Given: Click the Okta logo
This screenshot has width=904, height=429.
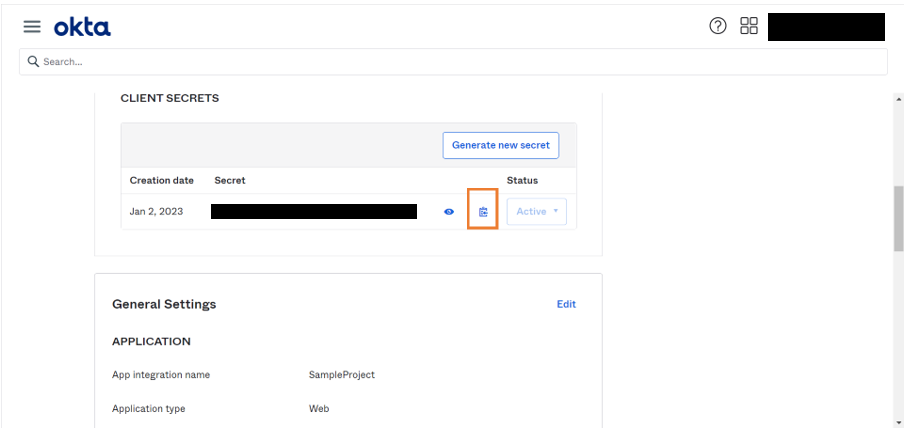Looking at the screenshot, I should pos(82,27).
